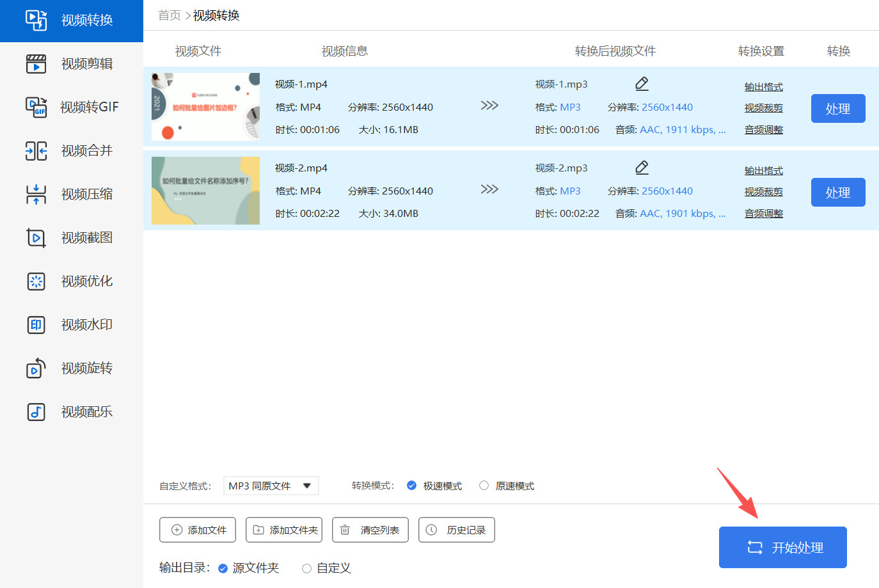The width and height of the screenshot is (879, 588).
Task: Click the conversion arrows in 视频-1 row
Action: click(x=489, y=106)
